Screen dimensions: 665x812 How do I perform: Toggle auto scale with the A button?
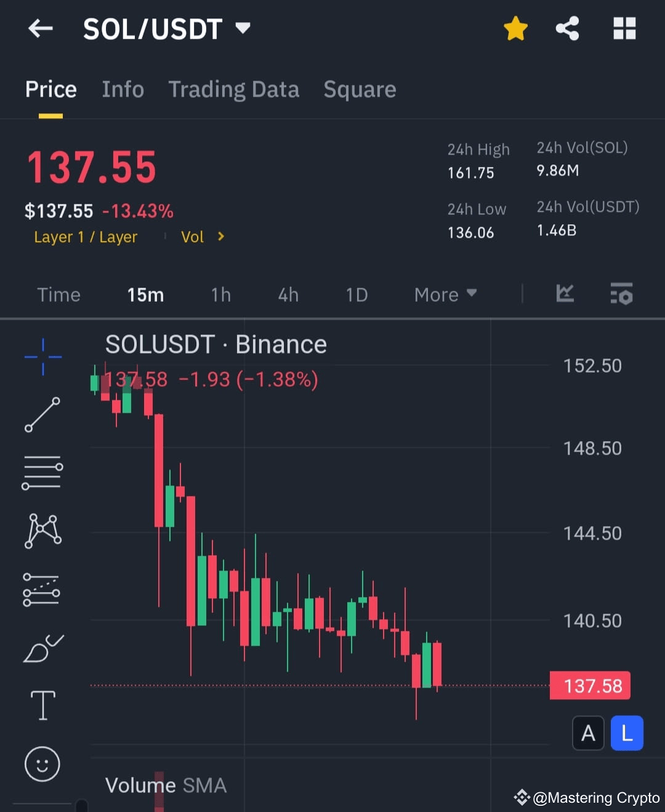(588, 733)
